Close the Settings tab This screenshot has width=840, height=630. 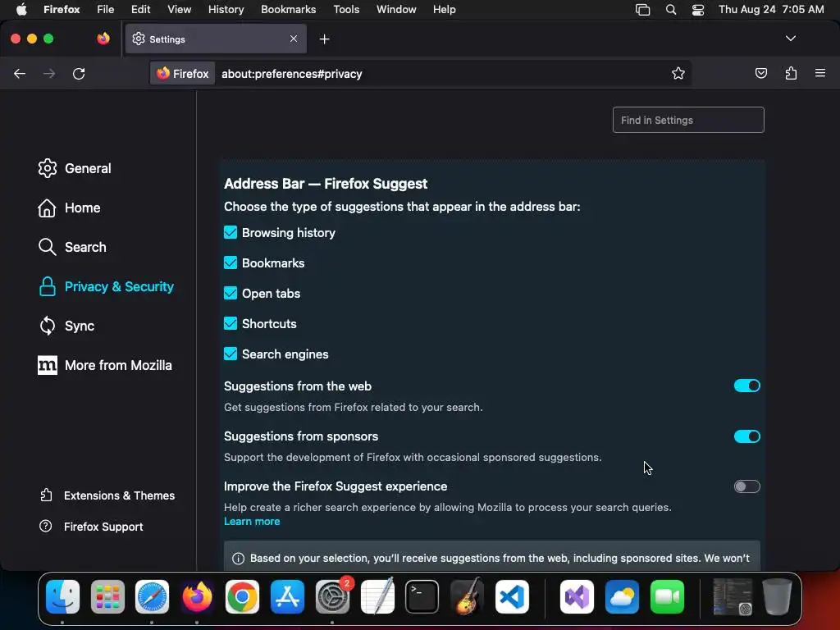coord(294,39)
